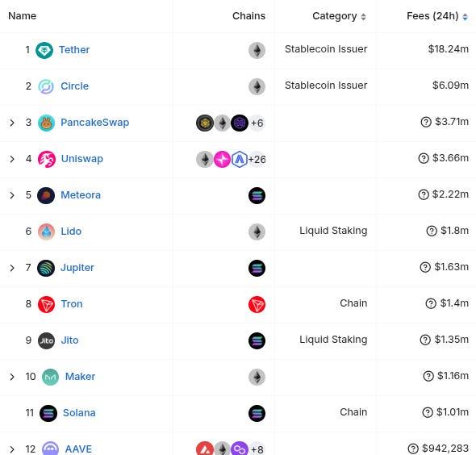Screen dimensions: 476x455
Task: Show the +26 additional Uniswap chains
Action: (257, 160)
